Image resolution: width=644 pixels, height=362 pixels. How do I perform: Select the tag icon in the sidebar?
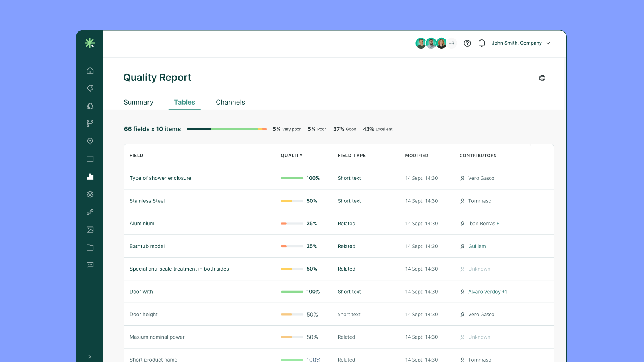coord(90,88)
